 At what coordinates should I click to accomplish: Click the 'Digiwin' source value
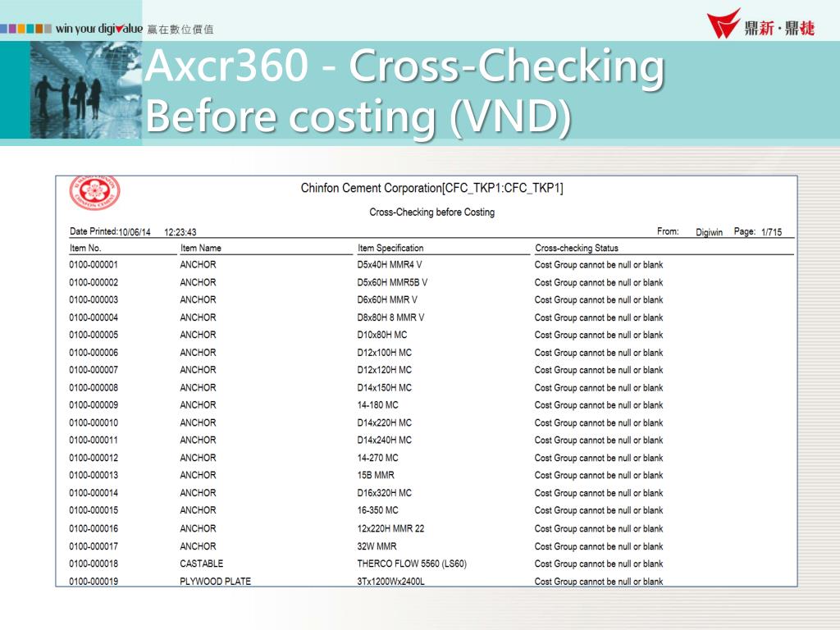point(709,232)
